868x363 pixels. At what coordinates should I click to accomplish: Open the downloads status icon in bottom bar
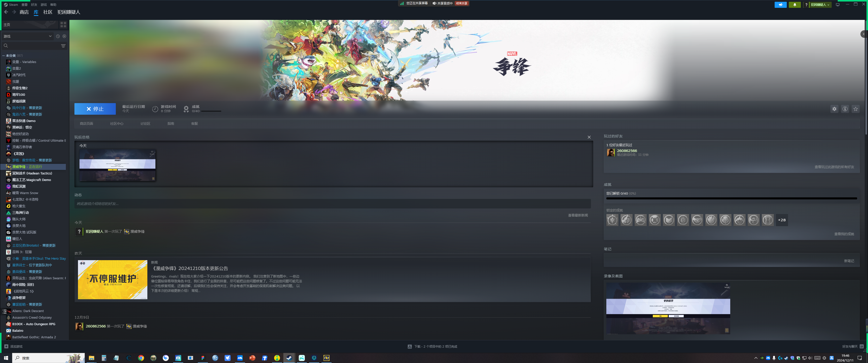click(x=410, y=346)
